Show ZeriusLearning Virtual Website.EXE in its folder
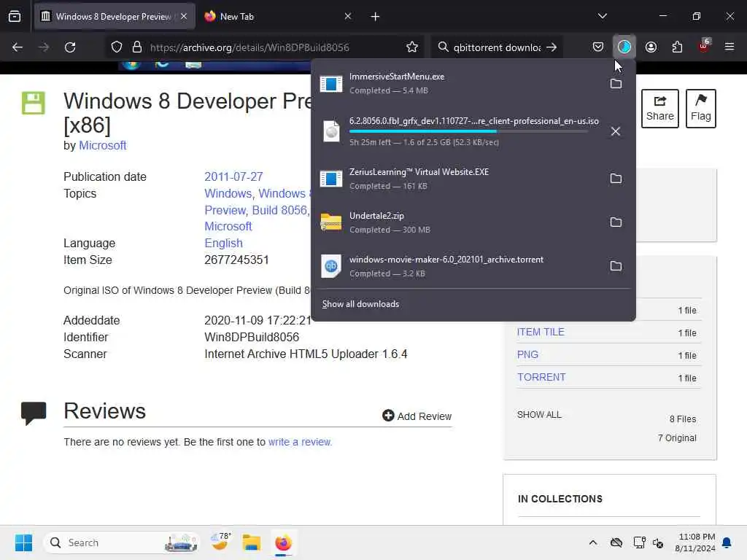The height and width of the screenshot is (560, 747). coord(616,179)
